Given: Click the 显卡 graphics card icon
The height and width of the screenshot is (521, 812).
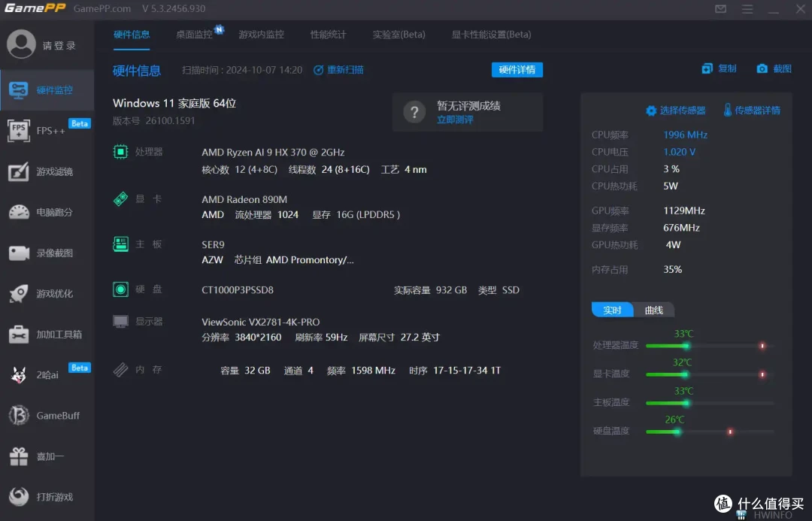Looking at the screenshot, I should (120, 199).
